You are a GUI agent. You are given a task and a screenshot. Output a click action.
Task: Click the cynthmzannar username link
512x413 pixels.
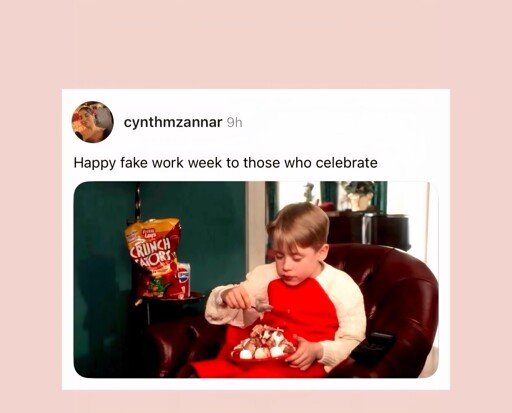coord(173,122)
